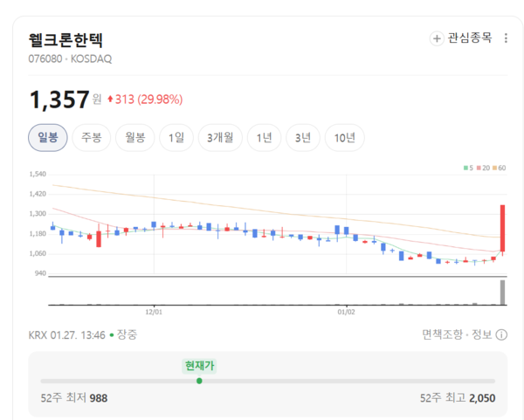Click the stock name 웰크론한텍

coord(65,40)
